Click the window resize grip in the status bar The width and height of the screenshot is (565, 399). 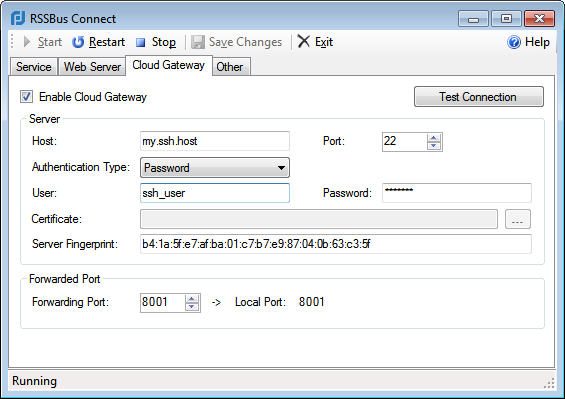549,384
